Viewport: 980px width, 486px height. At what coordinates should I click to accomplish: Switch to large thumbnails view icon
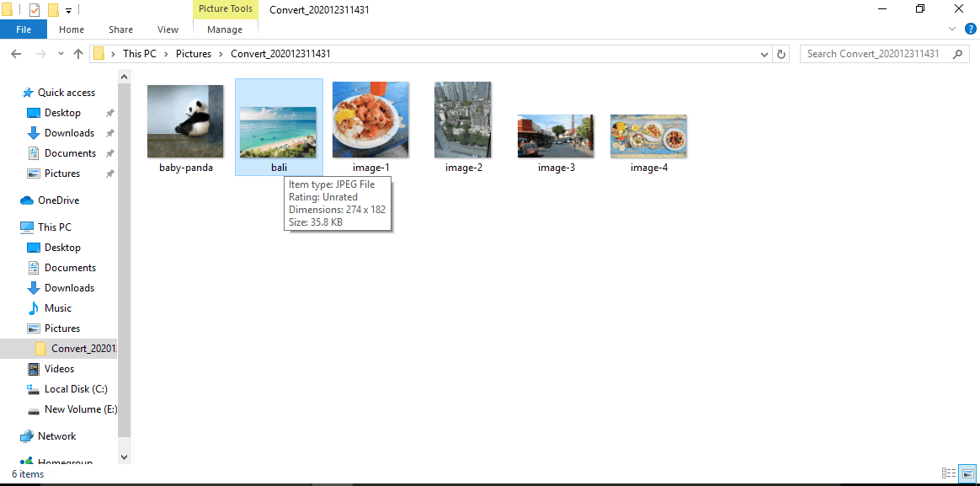pyautogui.click(x=967, y=473)
